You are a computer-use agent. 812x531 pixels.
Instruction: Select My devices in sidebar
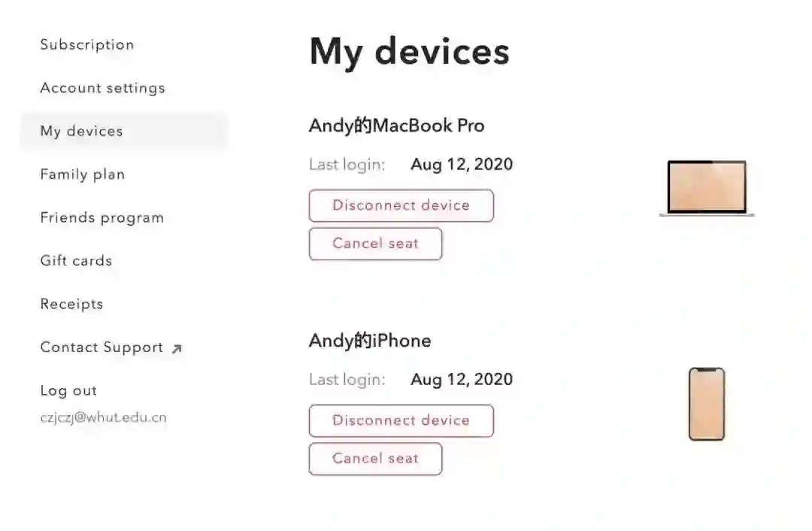(x=81, y=131)
